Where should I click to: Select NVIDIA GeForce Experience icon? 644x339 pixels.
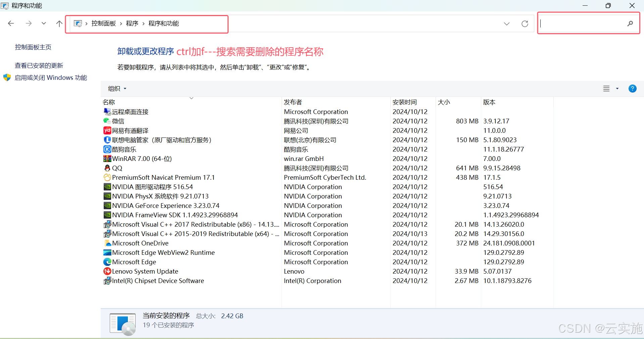[107, 206]
